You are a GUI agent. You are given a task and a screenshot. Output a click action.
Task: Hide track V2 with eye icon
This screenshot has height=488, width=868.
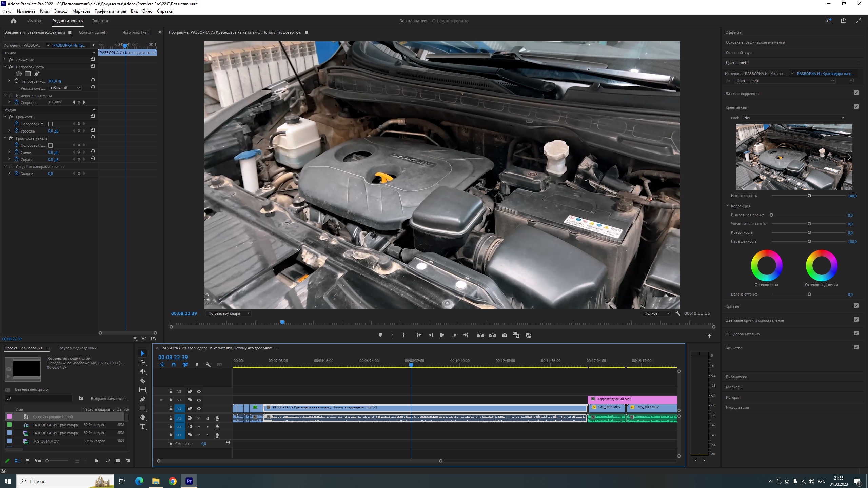point(199,400)
